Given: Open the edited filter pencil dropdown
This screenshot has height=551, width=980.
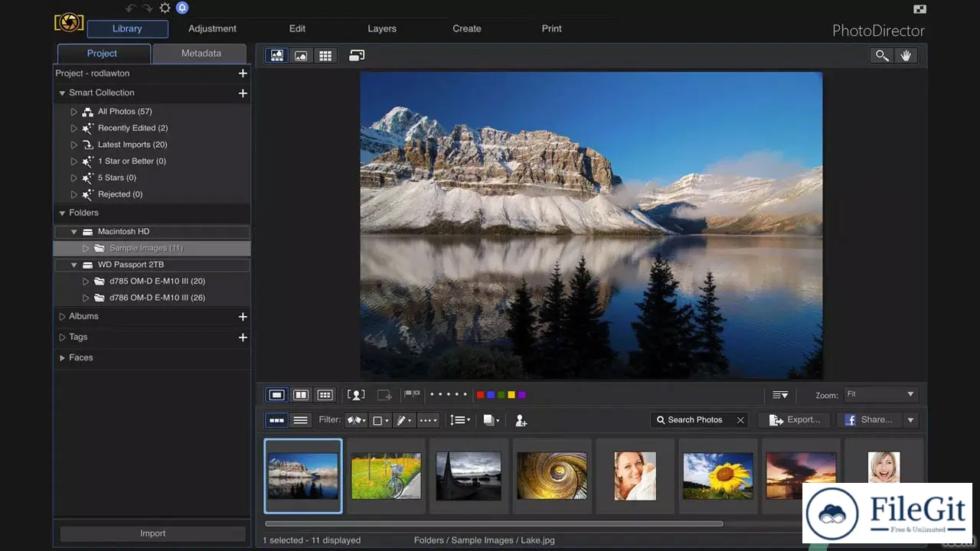Looking at the screenshot, I should pos(404,420).
